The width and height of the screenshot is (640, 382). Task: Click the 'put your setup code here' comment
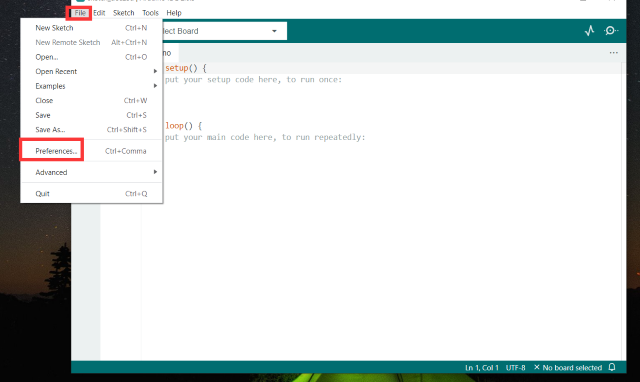tap(253, 80)
